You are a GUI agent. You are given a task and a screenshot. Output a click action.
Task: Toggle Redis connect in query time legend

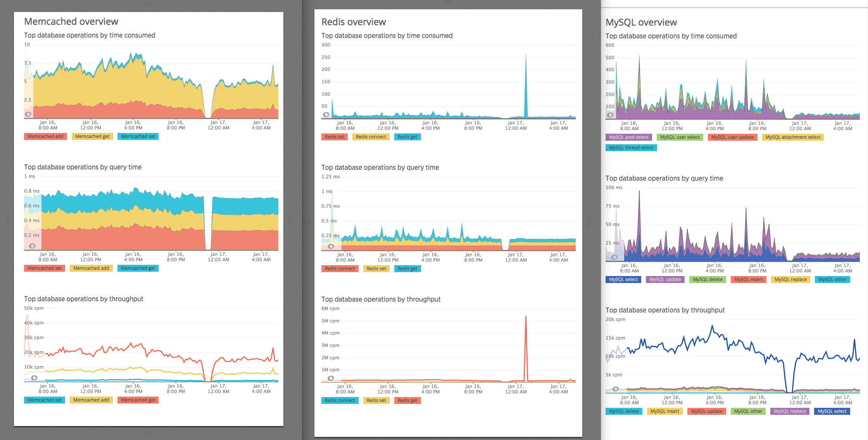[x=340, y=269]
